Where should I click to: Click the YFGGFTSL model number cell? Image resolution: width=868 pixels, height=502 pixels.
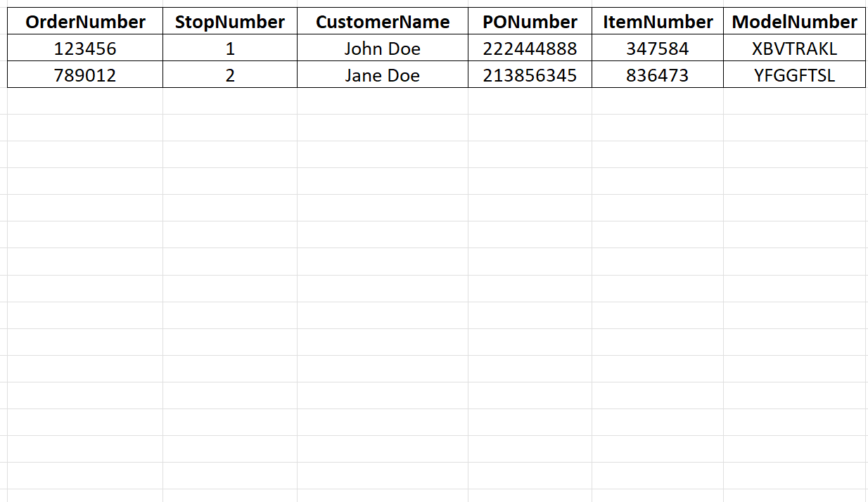click(x=794, y=75)
